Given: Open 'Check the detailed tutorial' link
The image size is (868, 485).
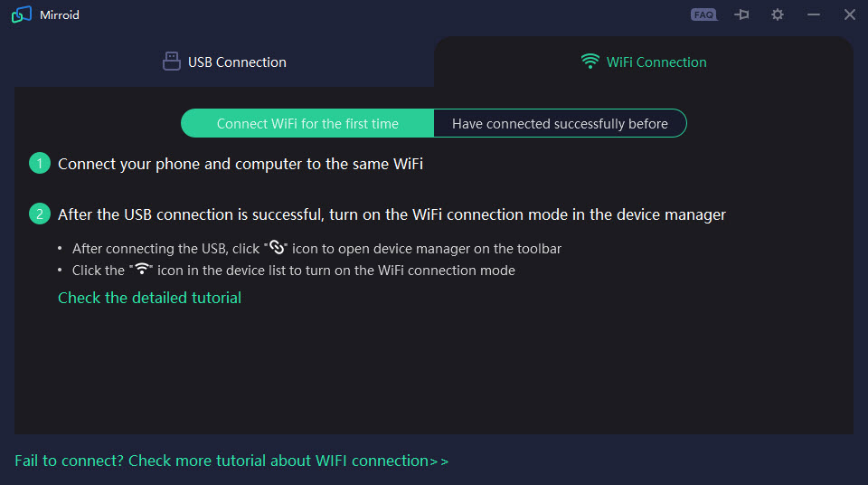Looking at the screenshot, I should 149,298.
